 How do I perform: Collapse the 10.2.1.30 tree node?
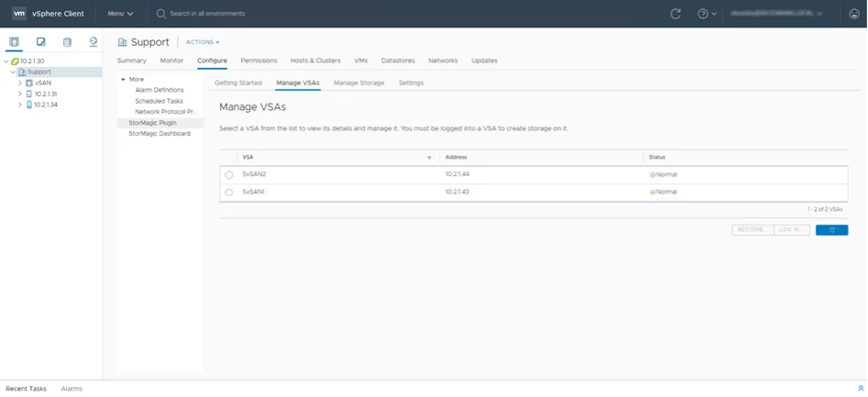(x=6, y=61)
